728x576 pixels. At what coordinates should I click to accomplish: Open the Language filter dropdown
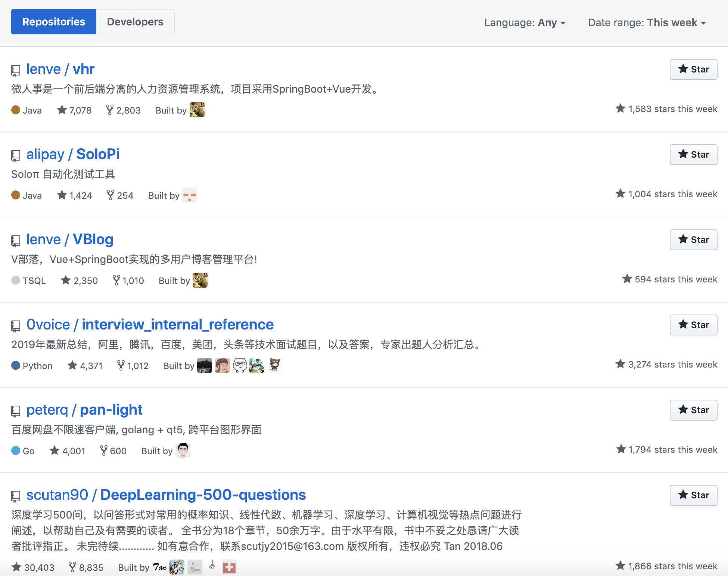(525, 23)
